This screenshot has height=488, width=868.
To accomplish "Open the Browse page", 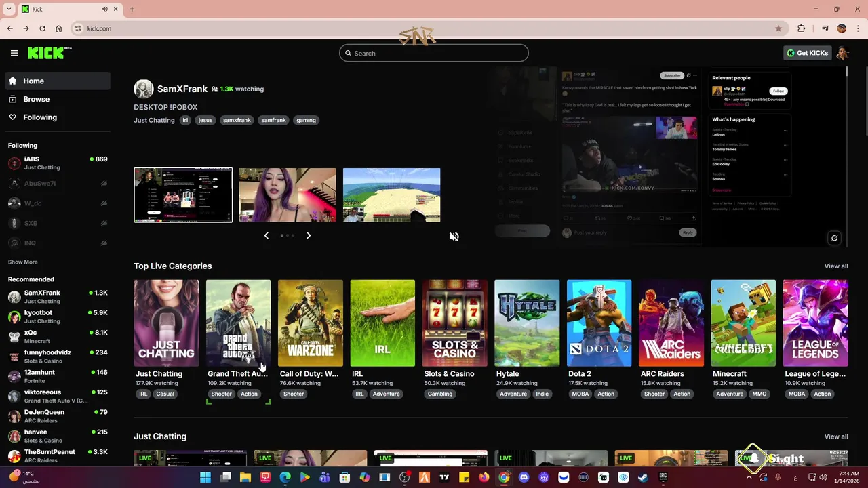I will [58, 99].
